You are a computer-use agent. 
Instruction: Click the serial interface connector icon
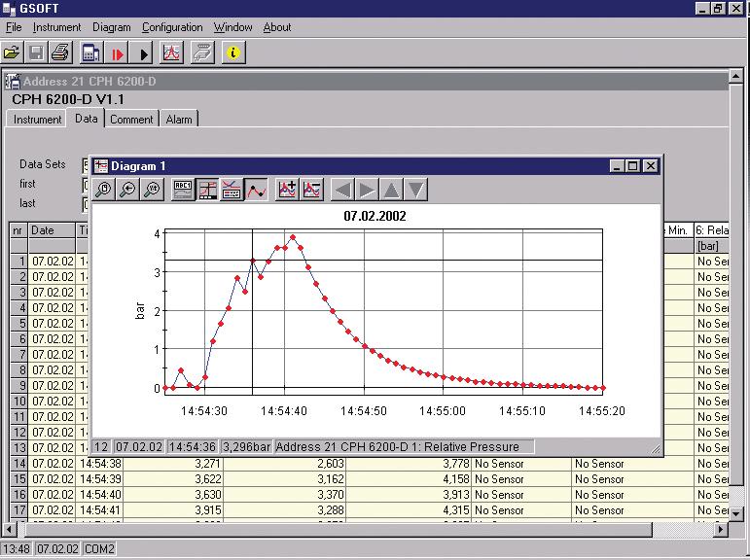202,52
